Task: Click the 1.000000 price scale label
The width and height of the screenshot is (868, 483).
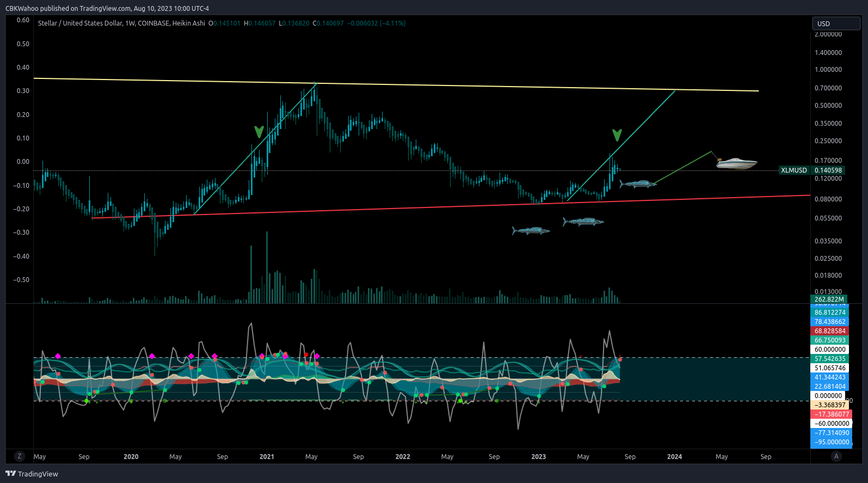Action: [828, 70]
